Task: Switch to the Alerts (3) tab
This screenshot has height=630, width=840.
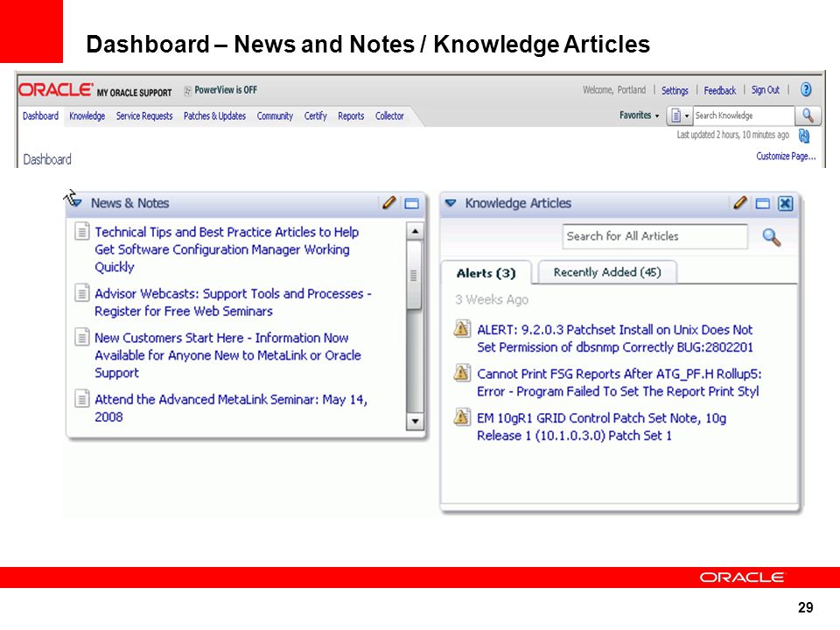Action: pos(486,273)
